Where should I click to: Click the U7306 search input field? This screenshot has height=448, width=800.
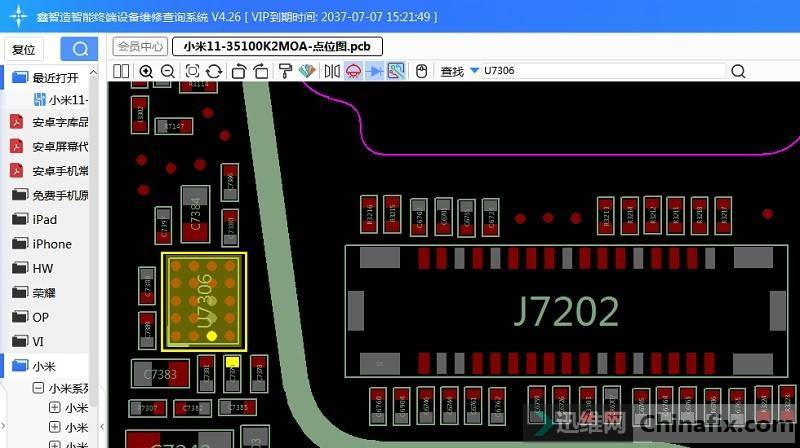point(600,71)
